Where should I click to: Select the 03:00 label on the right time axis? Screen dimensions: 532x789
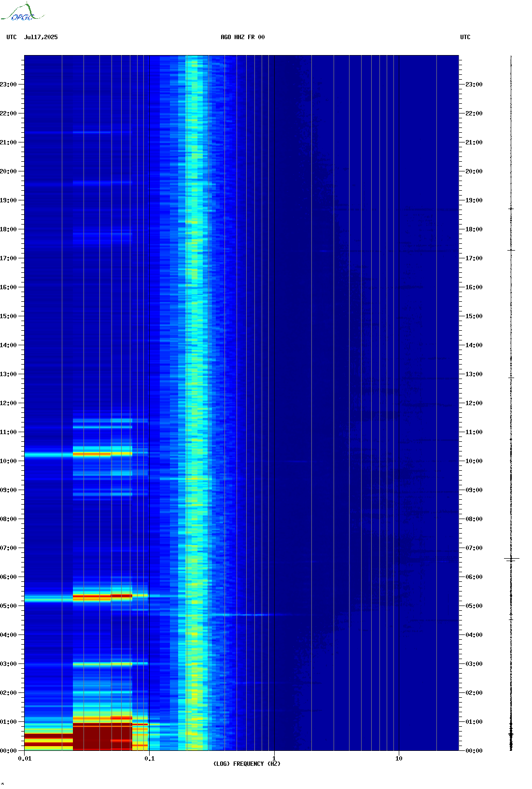474,664
